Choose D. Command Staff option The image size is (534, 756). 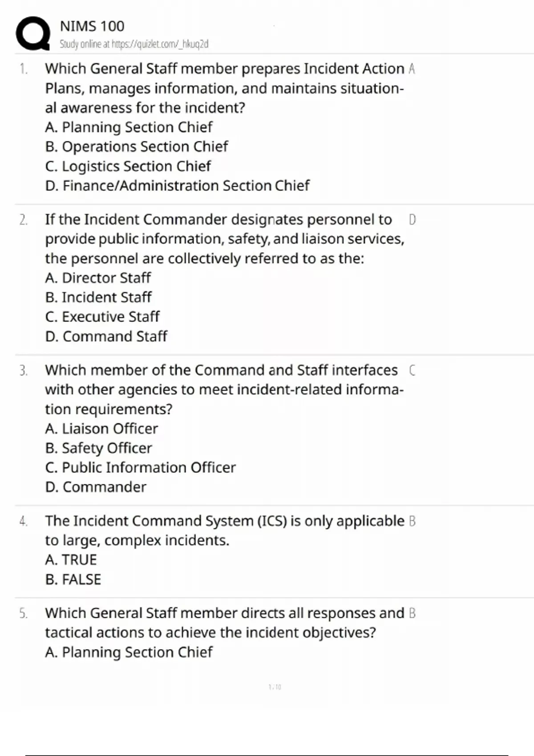coord(106,336)
